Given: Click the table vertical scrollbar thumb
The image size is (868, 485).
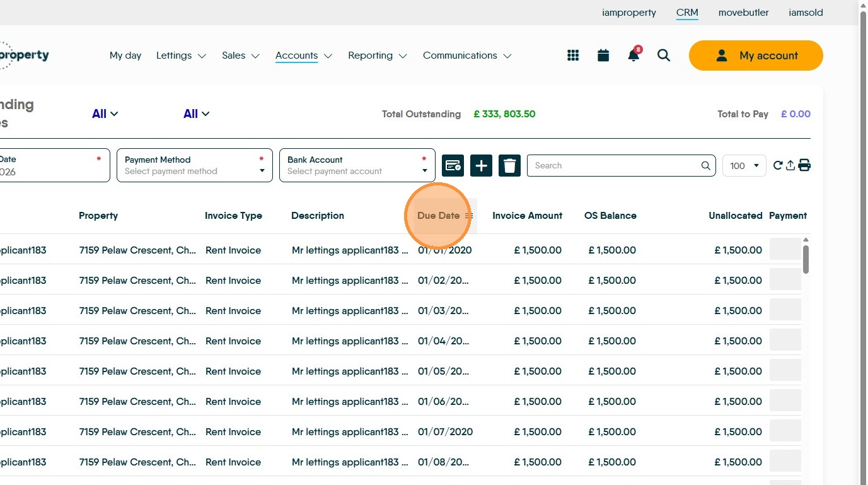Looking at the screenshot, I should tap(806, 259).
